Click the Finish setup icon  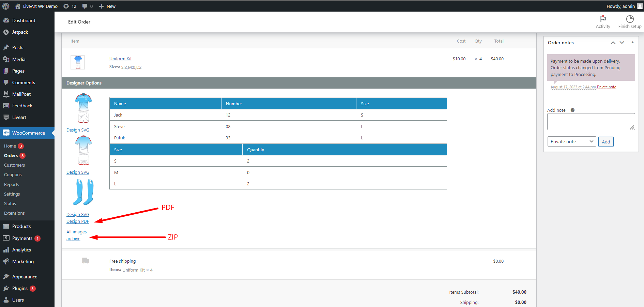[x=630, y=19]
